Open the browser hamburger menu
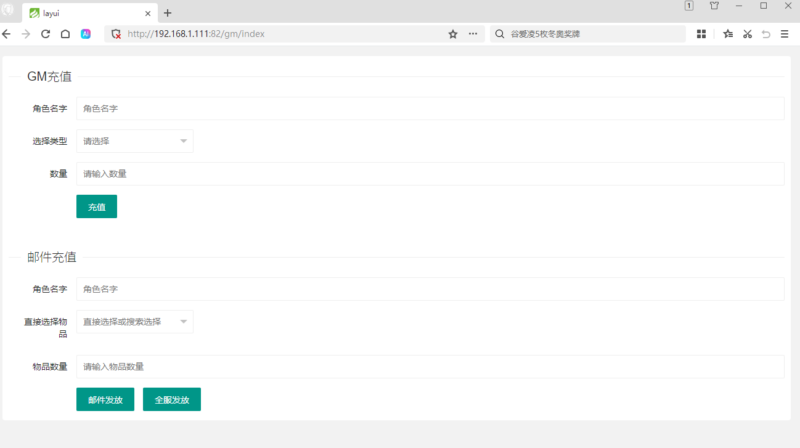Image resolution: width=800 pixels, height=448 pixels. point(785,34)
